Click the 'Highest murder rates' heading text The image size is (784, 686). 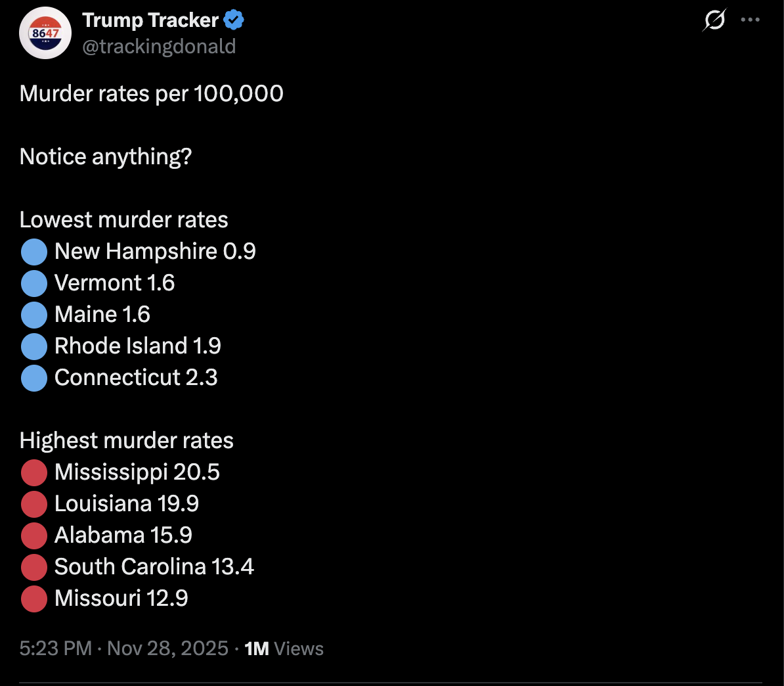(127, 441)
